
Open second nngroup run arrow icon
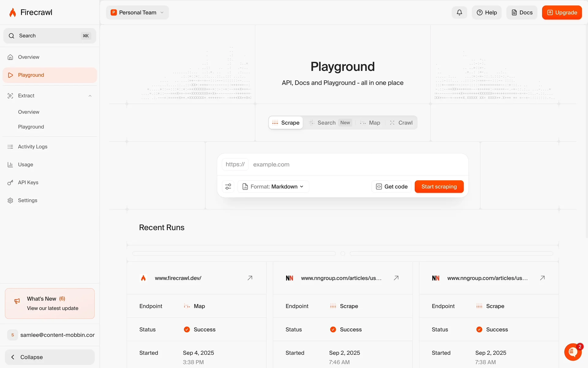click(542, 278)
